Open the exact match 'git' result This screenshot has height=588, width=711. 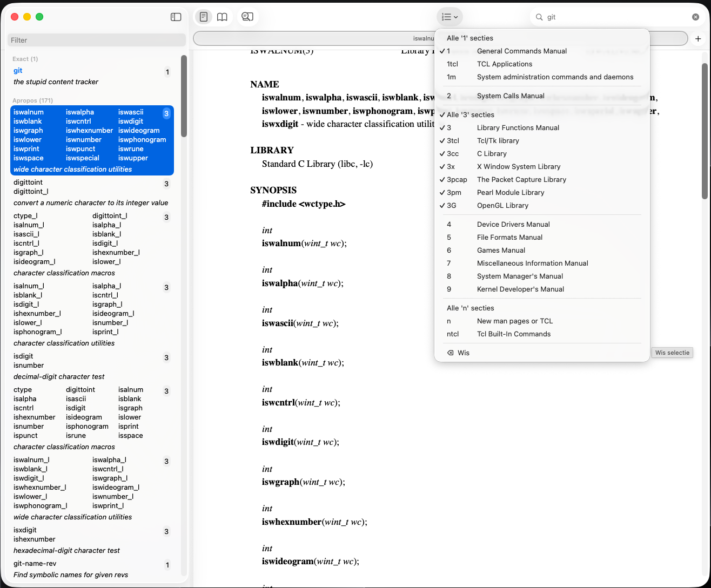pos(92,76)
